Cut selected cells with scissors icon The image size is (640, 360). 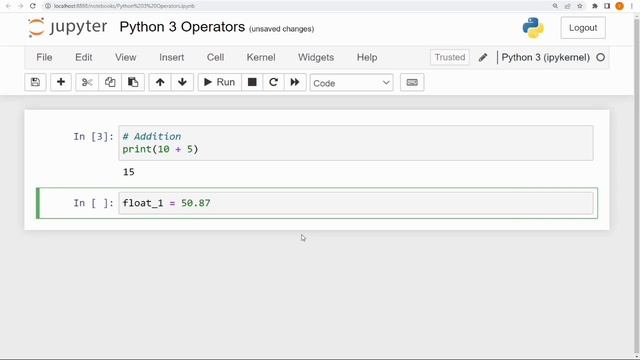[87, 82]
